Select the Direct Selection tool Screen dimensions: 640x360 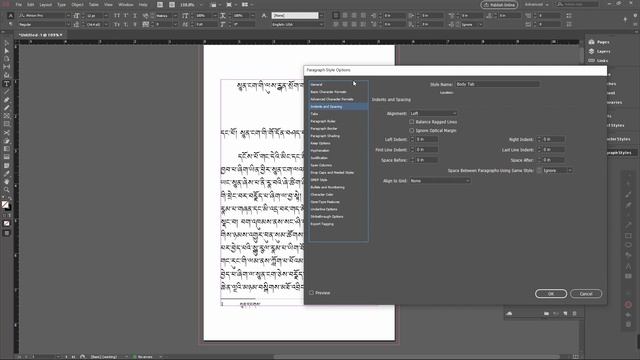coord(7,51)
